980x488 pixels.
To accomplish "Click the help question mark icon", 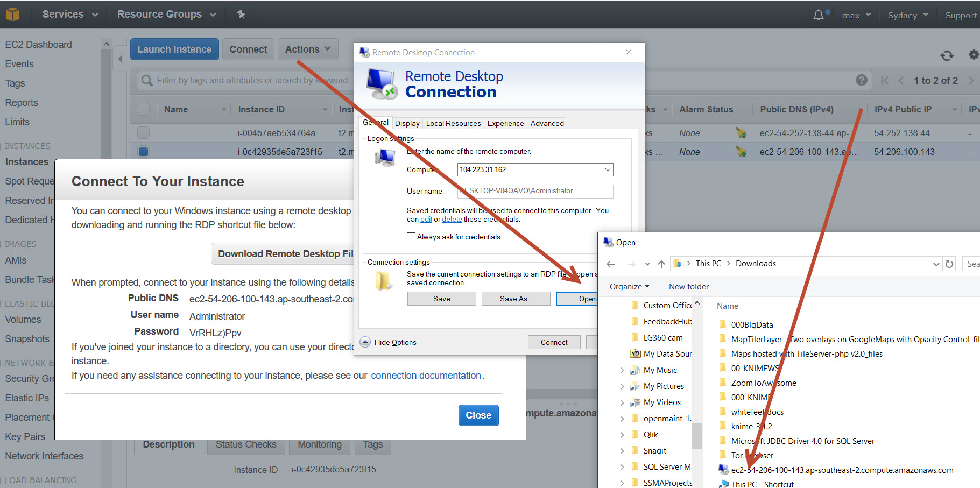I will coord(862,80).
